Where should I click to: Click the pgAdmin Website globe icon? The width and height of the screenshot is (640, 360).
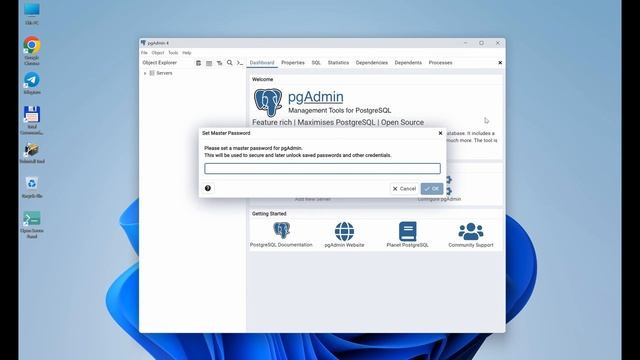tap(344, 231)
